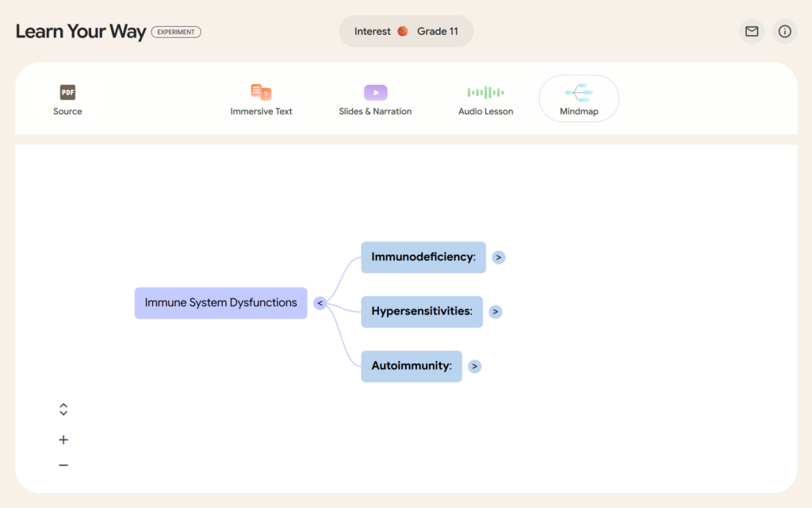Expand the Immunodeficiency branch arrow

click(x=498, y=257)
